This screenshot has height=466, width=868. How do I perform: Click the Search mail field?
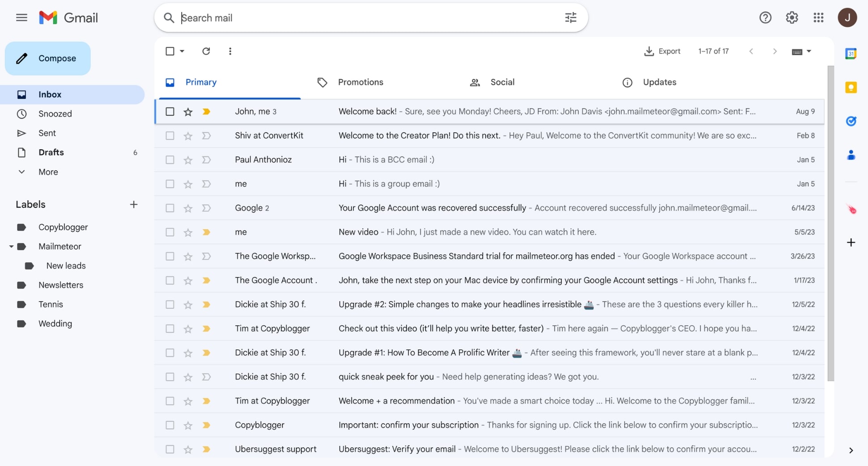click(x=371, y=18)
